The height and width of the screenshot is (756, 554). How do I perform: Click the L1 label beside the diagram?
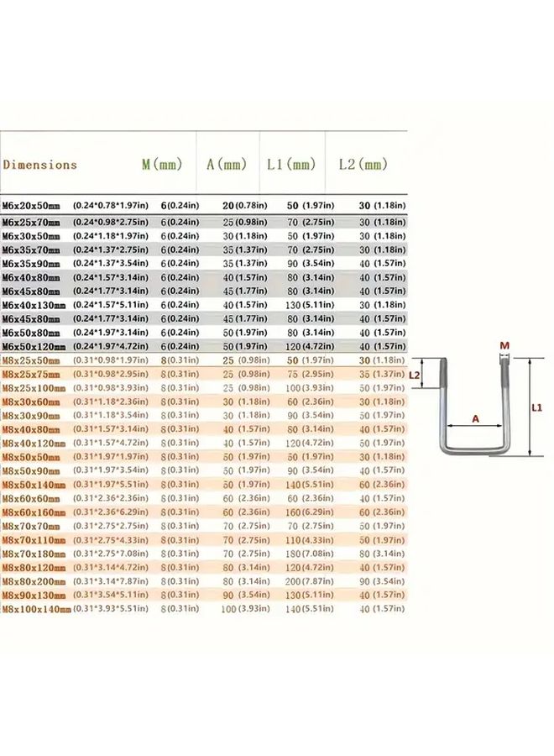pyautogui.click(x=538, y=407)
